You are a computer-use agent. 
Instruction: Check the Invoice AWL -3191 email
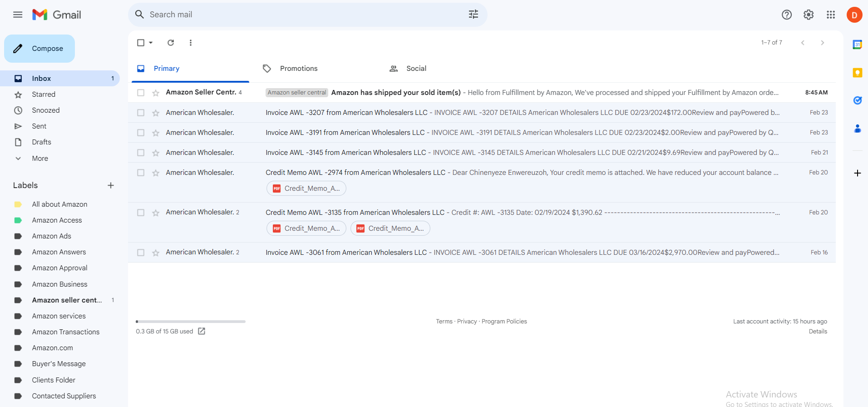click(141, 133)
